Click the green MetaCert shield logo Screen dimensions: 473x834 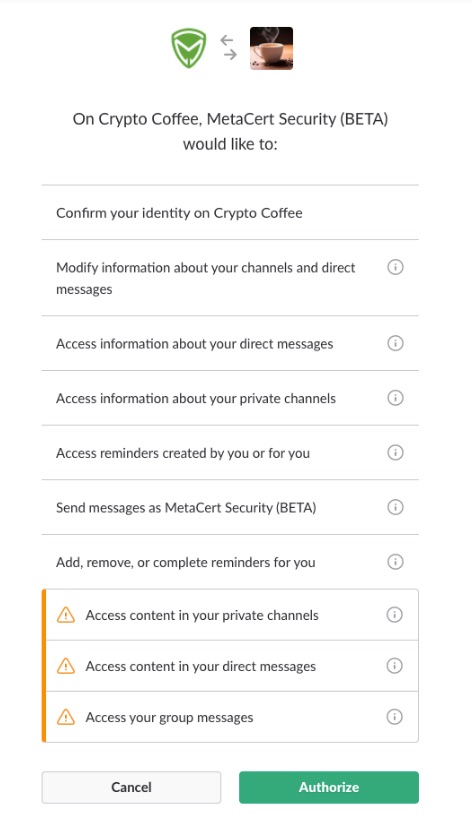click(188, 48)
